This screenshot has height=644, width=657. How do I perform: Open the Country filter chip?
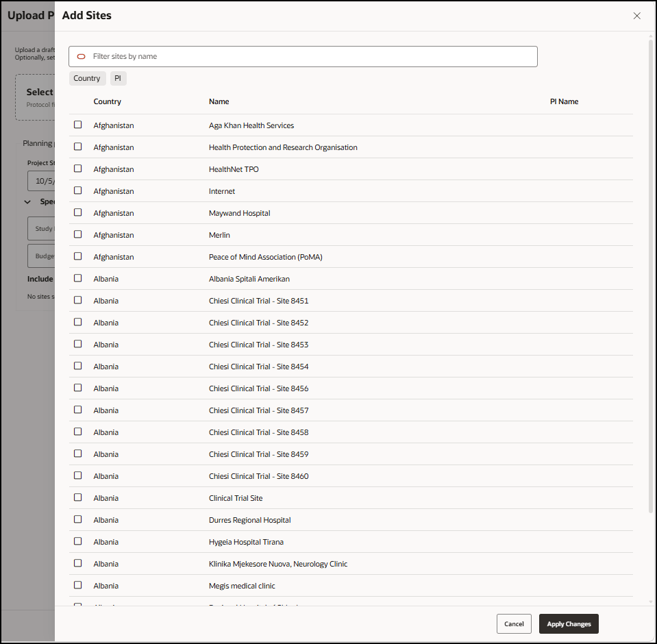click(x=87, y=78)
